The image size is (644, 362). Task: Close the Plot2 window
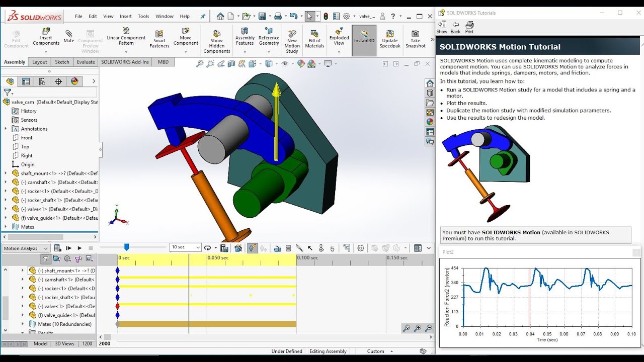click(x=636, y=252)
